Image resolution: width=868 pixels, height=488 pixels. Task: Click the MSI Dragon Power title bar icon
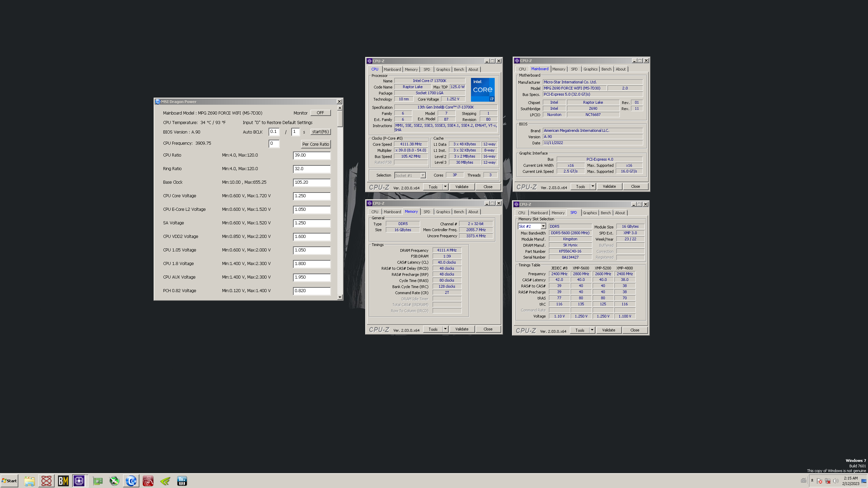[x=158, y=102]
